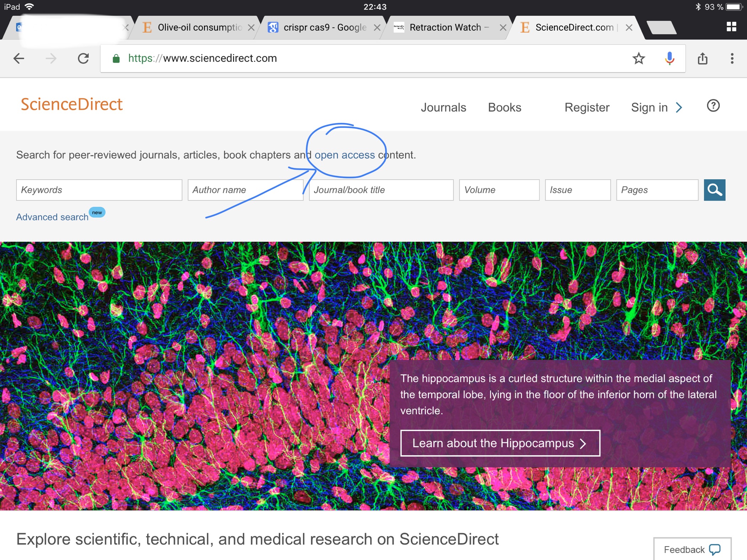The width and height of the screenshot is (747, 560).
Task: Focus the Keywords input field
Action: point(99,190)
